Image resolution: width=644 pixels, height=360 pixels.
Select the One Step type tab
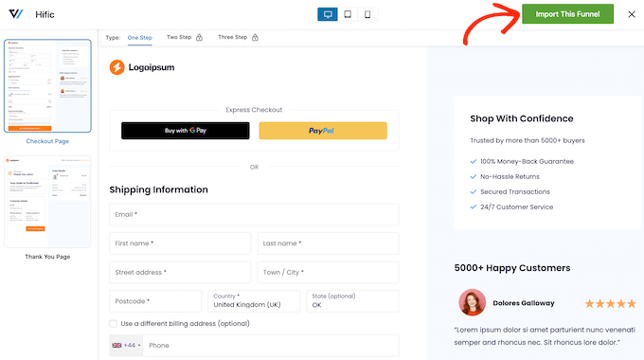[139, 37]
